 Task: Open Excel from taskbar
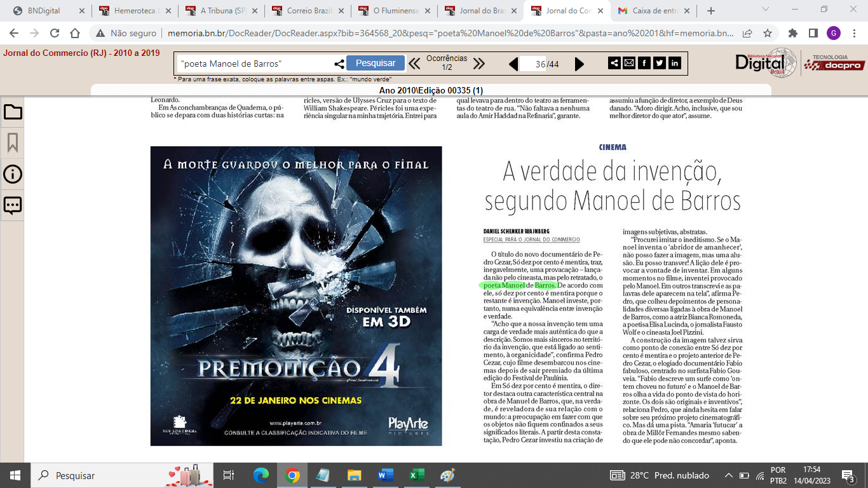coord(416,475)
